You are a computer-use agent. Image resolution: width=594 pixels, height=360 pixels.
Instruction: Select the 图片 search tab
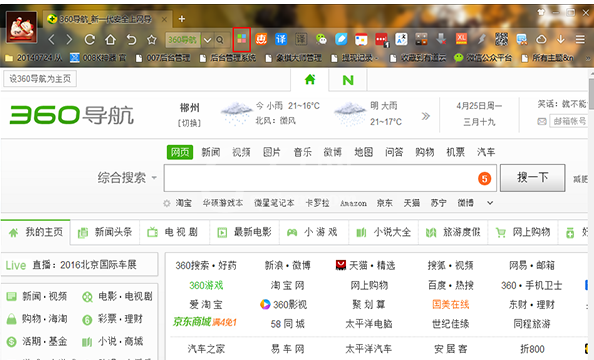click(x=272, y=152)
